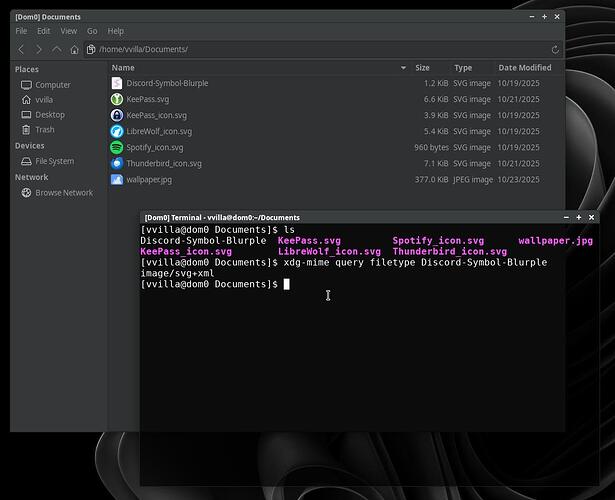615x500 pixels.
Task: Sort files by Date Modified column header
Action: coord(525,68)
